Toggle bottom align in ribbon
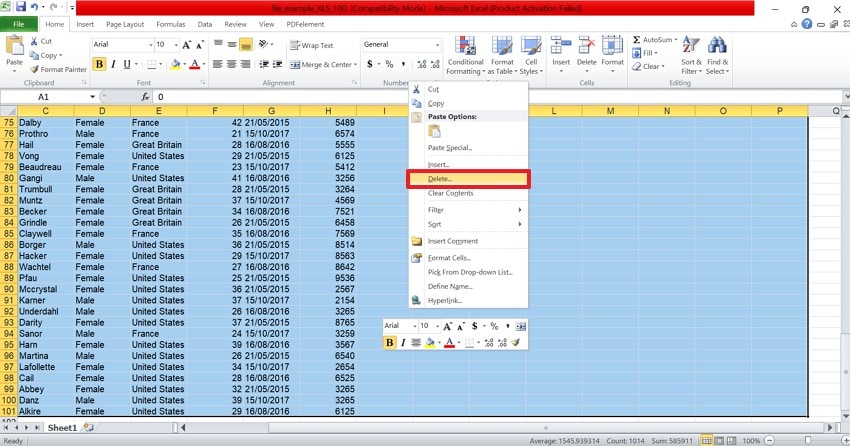 246,45
